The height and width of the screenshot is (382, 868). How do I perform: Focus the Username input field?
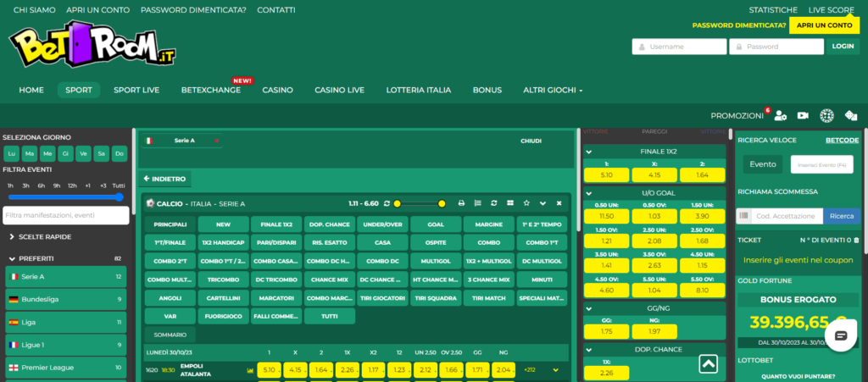point(679,47)
